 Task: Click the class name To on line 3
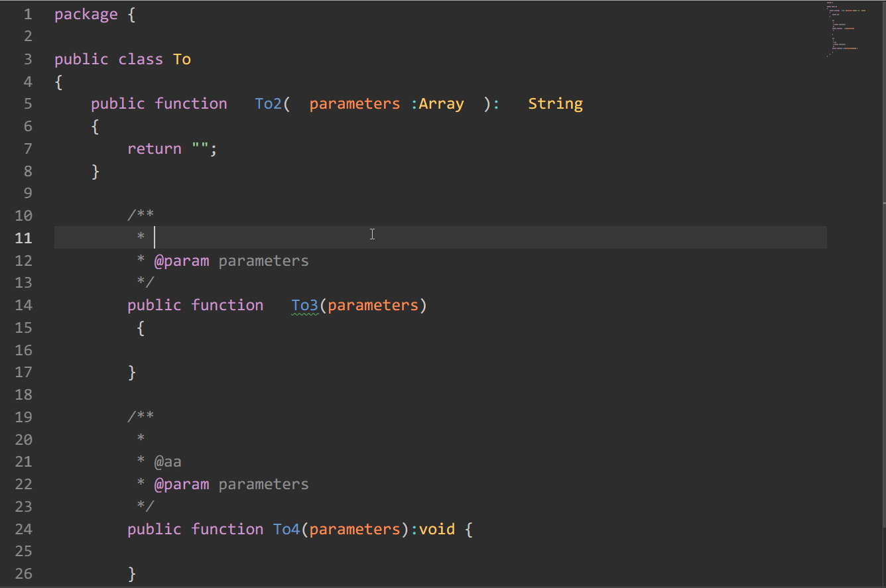coord(182,60)
